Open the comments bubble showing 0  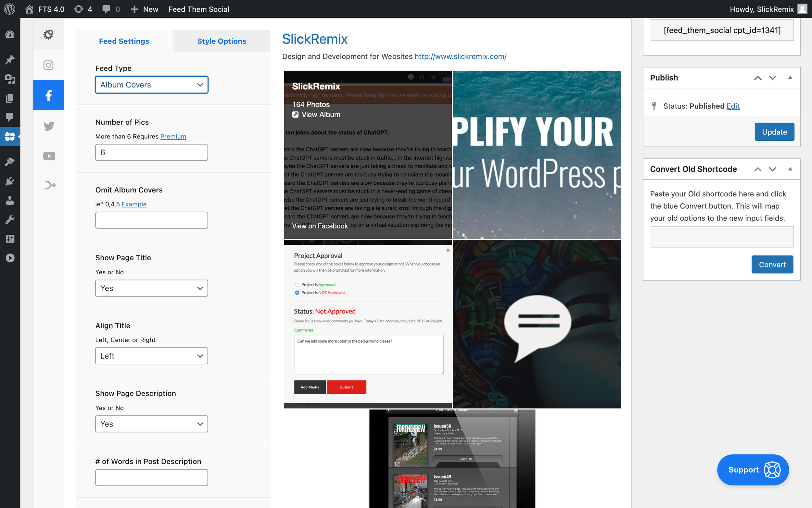point(111,9)
